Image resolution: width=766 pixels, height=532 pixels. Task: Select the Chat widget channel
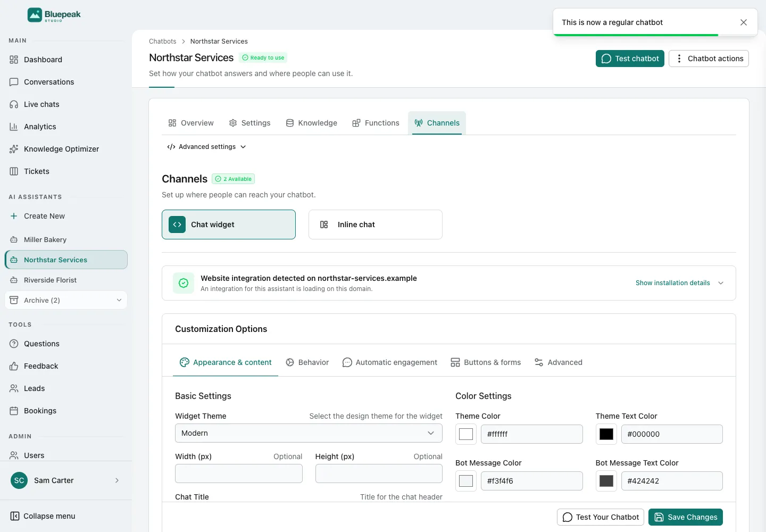pyautogui.click(x=229, y=225)
